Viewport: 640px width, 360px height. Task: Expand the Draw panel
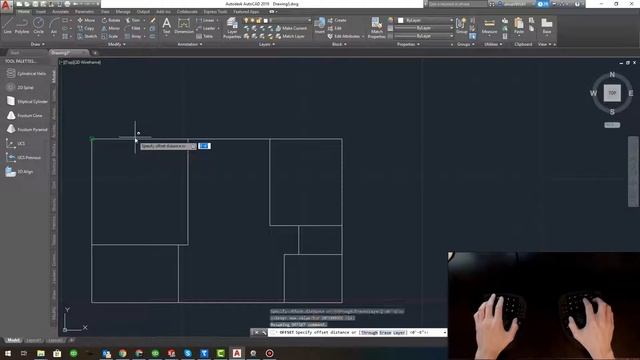[38, 44]
